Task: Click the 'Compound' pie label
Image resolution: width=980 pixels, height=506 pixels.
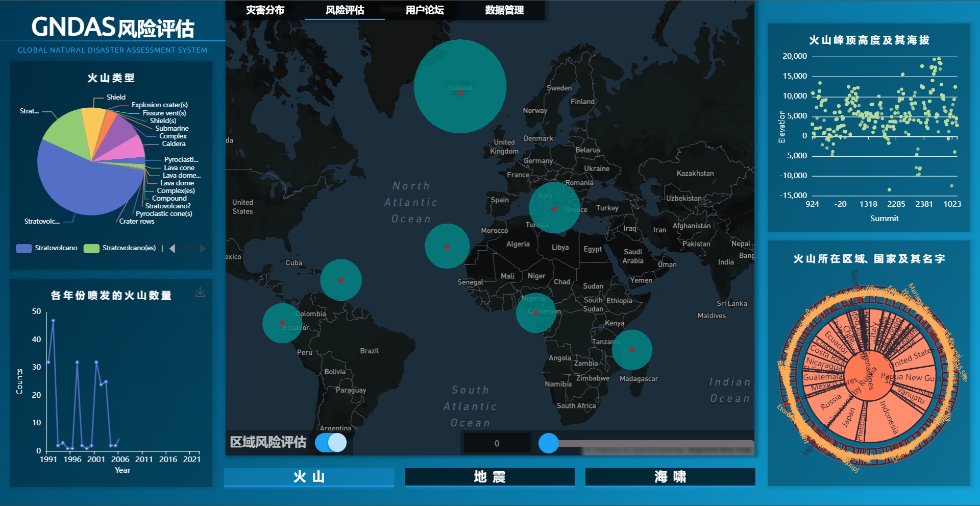Action: (x=169, y=199)
